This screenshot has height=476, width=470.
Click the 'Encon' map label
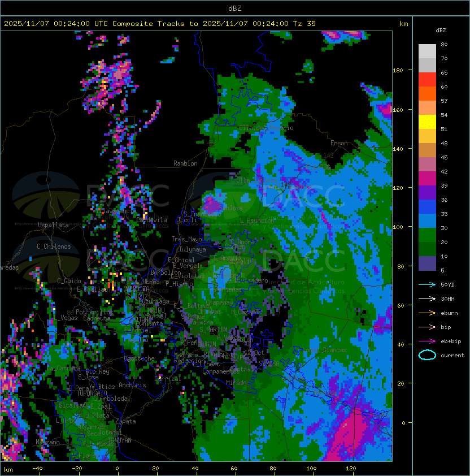coord(339,143)
